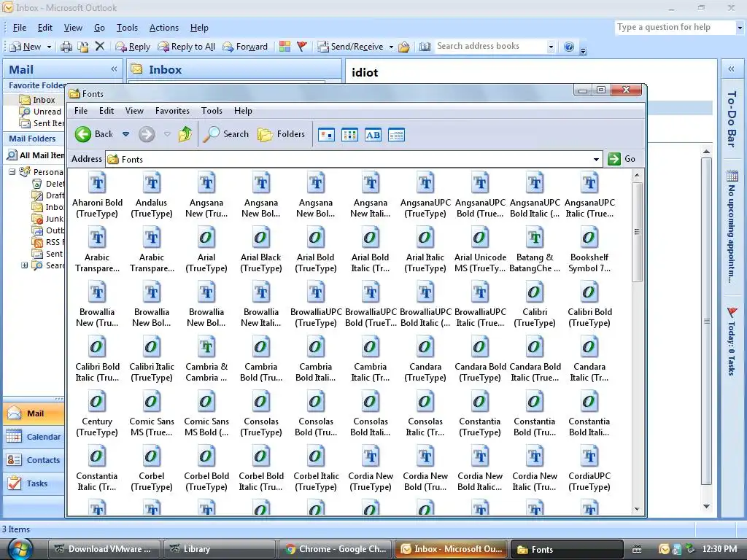
Task: Click the Type a question for help box
Action: [x=676, y=27]
